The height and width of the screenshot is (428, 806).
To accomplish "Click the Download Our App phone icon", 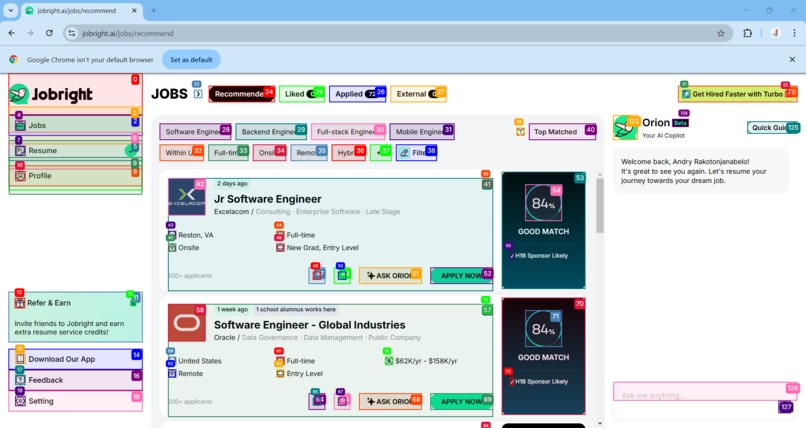I will click(20, 359).
